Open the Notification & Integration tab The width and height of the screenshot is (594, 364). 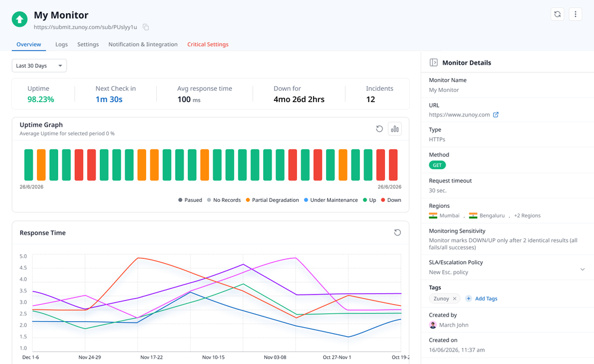point(143,45)
